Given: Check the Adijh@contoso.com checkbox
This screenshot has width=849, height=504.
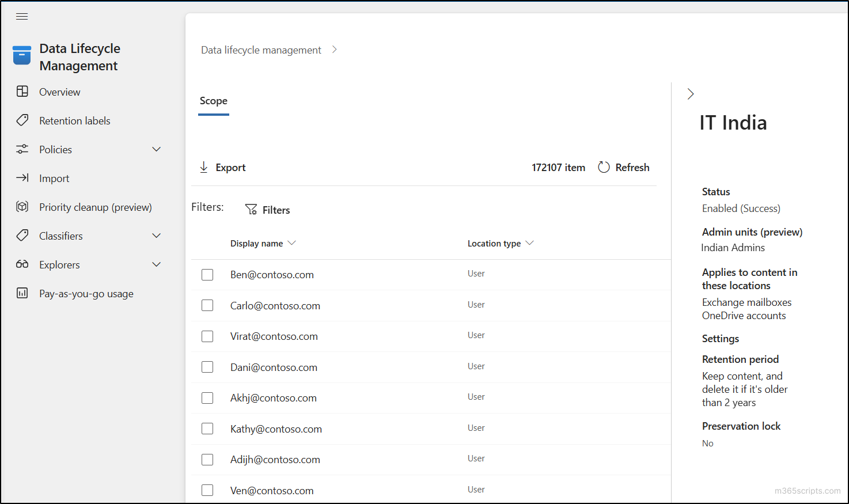Looking at the screenshot, I should coord(207,460).
